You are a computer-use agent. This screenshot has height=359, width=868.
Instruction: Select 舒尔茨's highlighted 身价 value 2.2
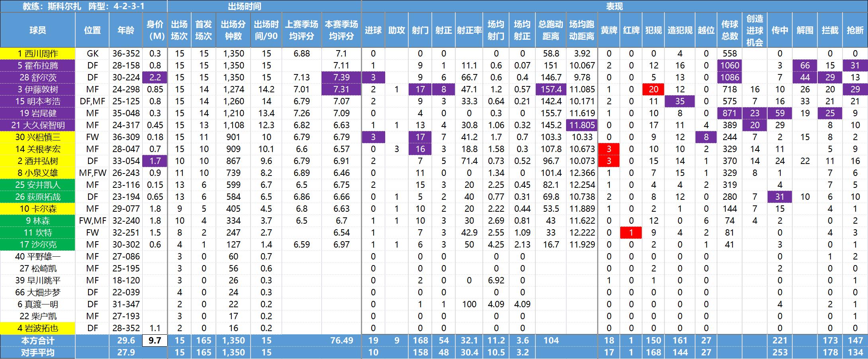pos(155,77)
